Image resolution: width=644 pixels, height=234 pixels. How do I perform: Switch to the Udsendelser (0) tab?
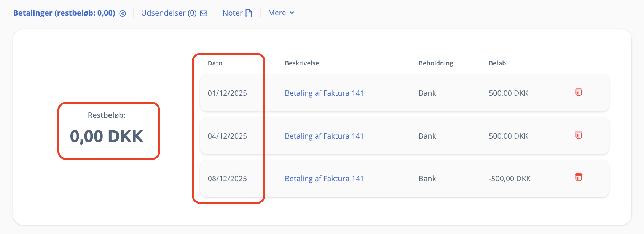pos(169,13)
